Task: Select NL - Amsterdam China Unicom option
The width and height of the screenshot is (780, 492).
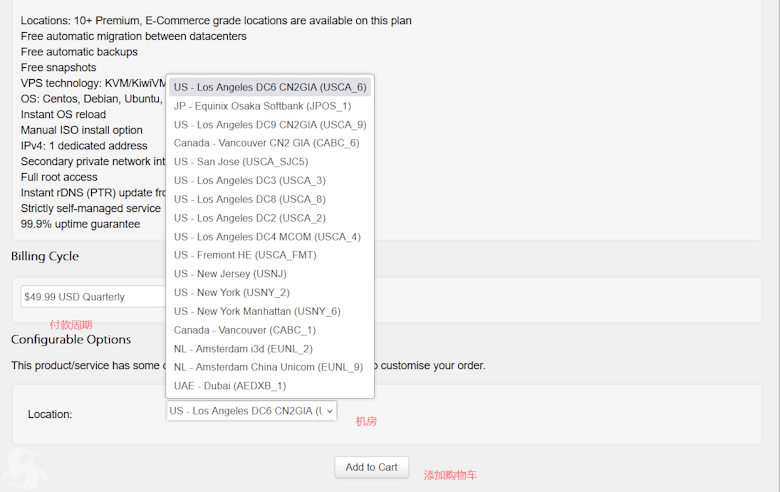Action: pos(268,367)
